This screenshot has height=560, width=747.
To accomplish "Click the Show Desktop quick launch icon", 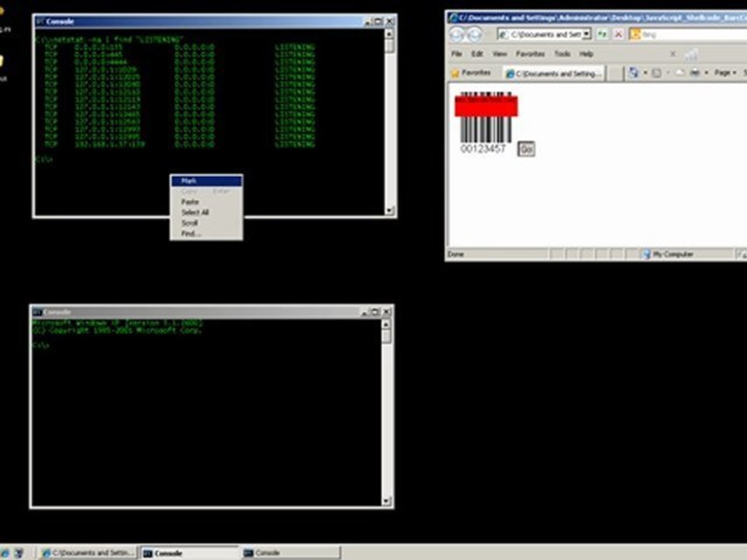I will tap(19, 553).
